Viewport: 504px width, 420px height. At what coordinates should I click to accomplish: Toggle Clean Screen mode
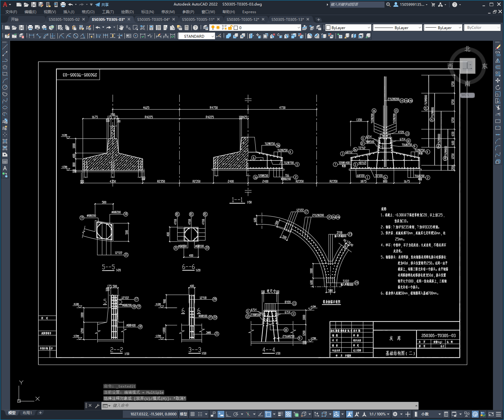click(x=491, y=414)
